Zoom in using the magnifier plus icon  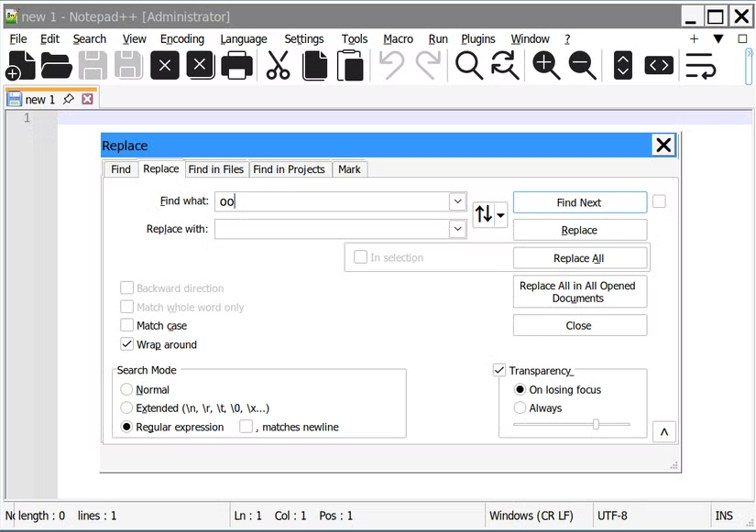coord(545,65)
